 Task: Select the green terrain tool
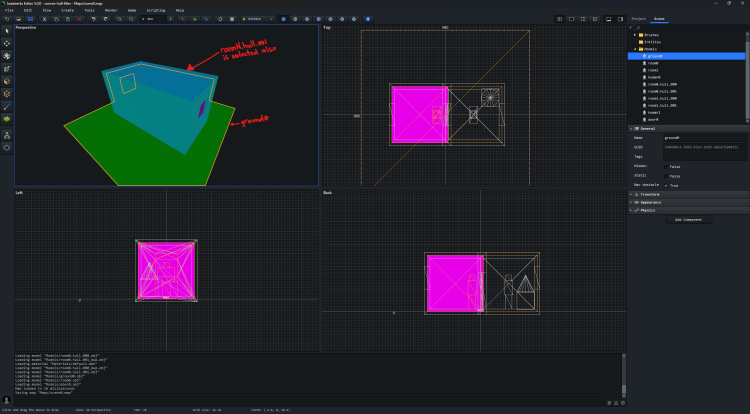[x=8, y=118]
